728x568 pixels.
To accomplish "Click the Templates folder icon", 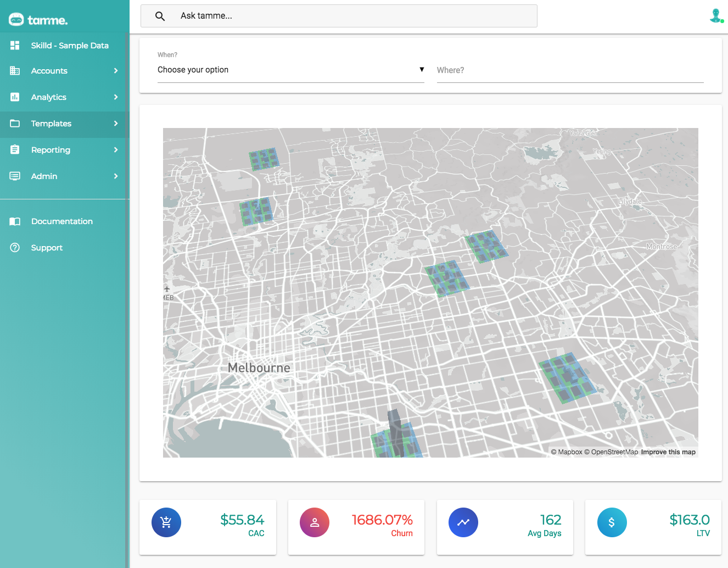I will 15,124.
